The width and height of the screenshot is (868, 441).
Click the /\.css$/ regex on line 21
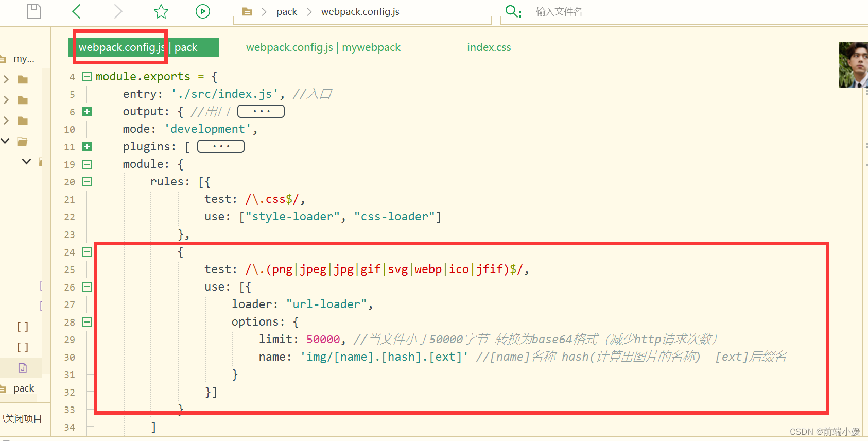pos(272,199)
